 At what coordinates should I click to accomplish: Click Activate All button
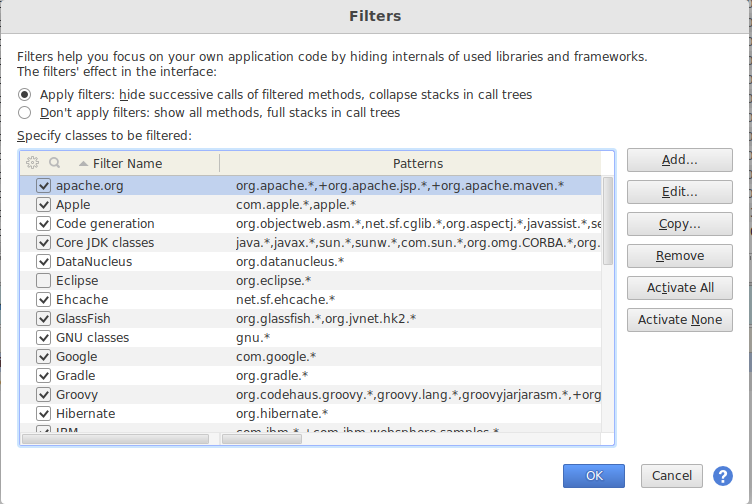click(x=680, y=288)
